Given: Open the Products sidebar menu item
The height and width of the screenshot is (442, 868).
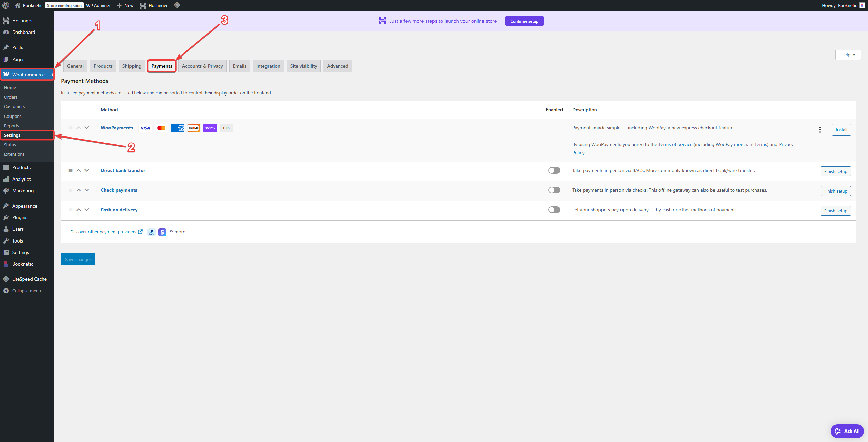Looking at the screenshot, I should [x=27, y=167].
